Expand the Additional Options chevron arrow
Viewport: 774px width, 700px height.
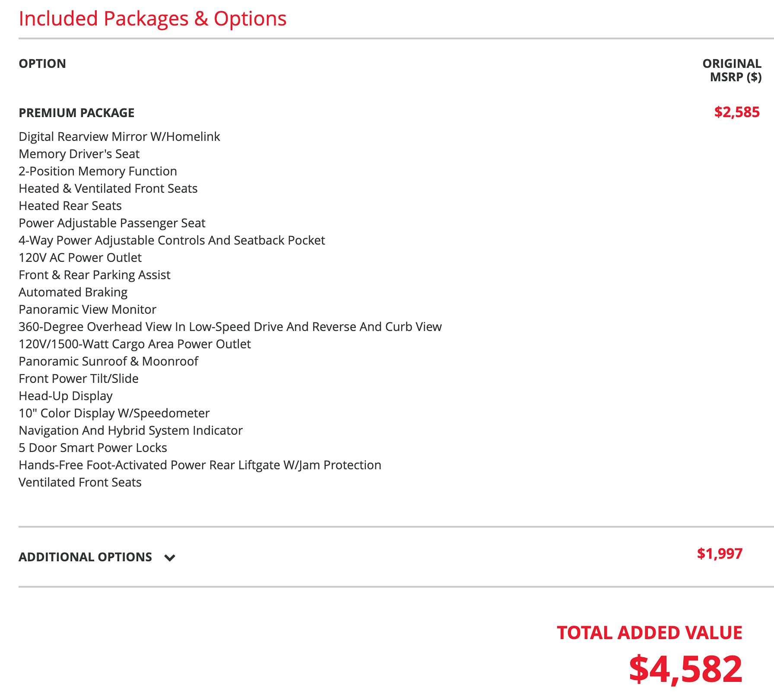point(170,557)
